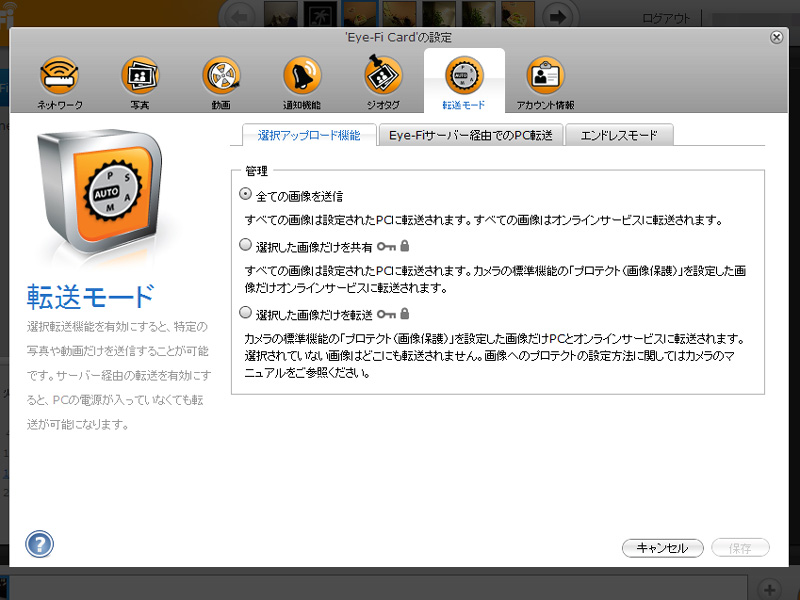This screenshot has height=600, width=800.
Task: Click the キャンセル button
Action: [x=663, y=548]
